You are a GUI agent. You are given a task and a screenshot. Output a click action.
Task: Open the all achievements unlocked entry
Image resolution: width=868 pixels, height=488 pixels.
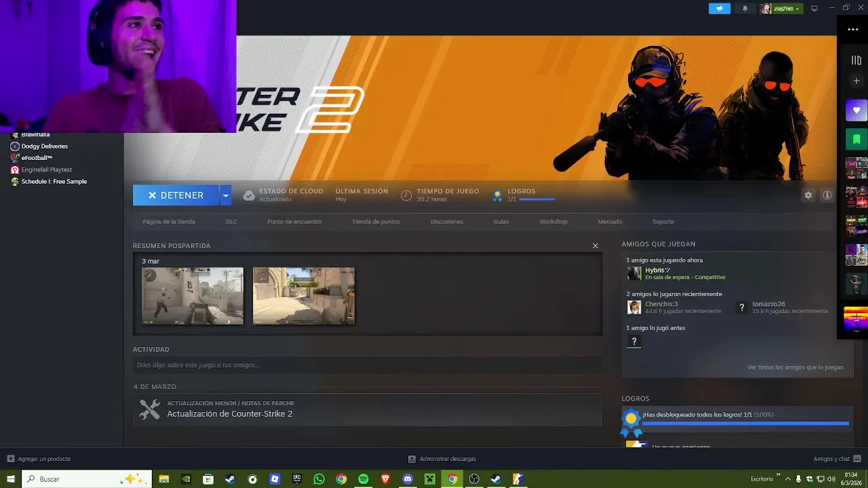[x=737, y=420]
